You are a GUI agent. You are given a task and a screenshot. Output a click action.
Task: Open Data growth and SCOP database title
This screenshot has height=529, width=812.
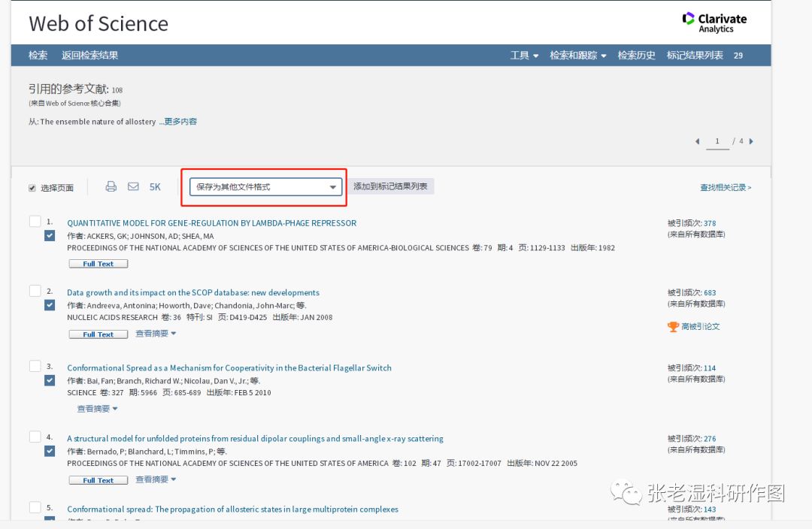pos(193,292)
